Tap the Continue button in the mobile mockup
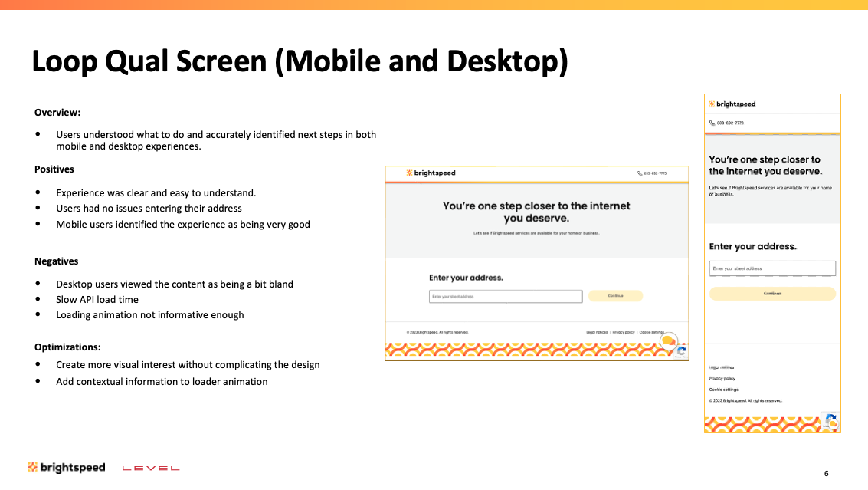868x490 pixels. [x=772, y=294]
